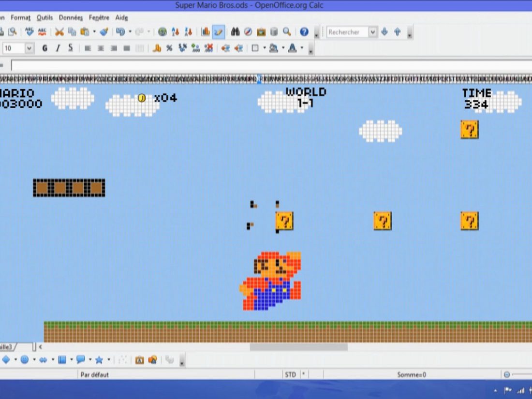This screenshot has width=532, height=399.
Task: Click the Zoom magnifier icon
Action: (287, 32)
